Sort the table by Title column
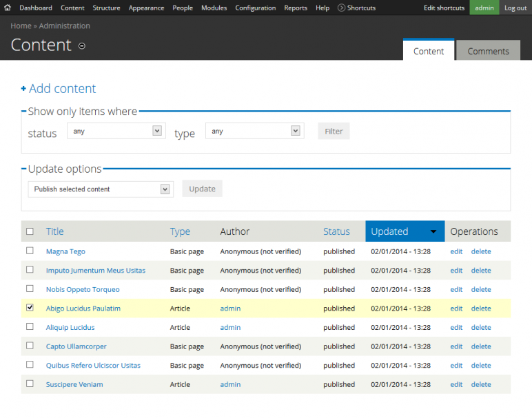This screenshot has height=418, width=532. [55, 231]
